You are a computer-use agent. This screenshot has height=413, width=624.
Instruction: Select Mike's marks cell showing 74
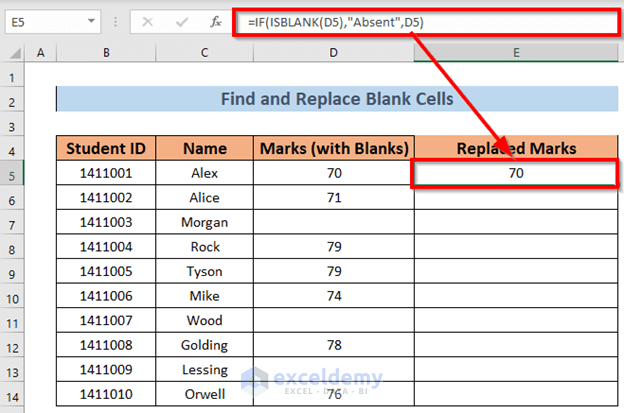pos(334,296)
